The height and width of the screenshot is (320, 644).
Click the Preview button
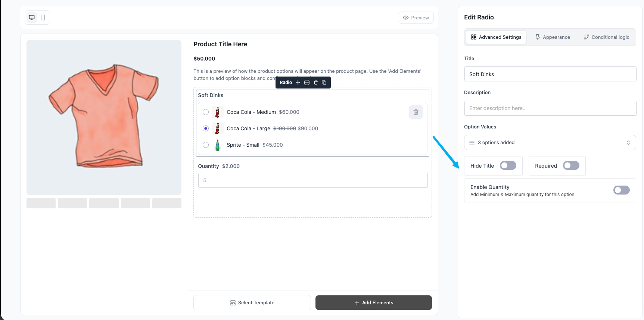(416, 18)
